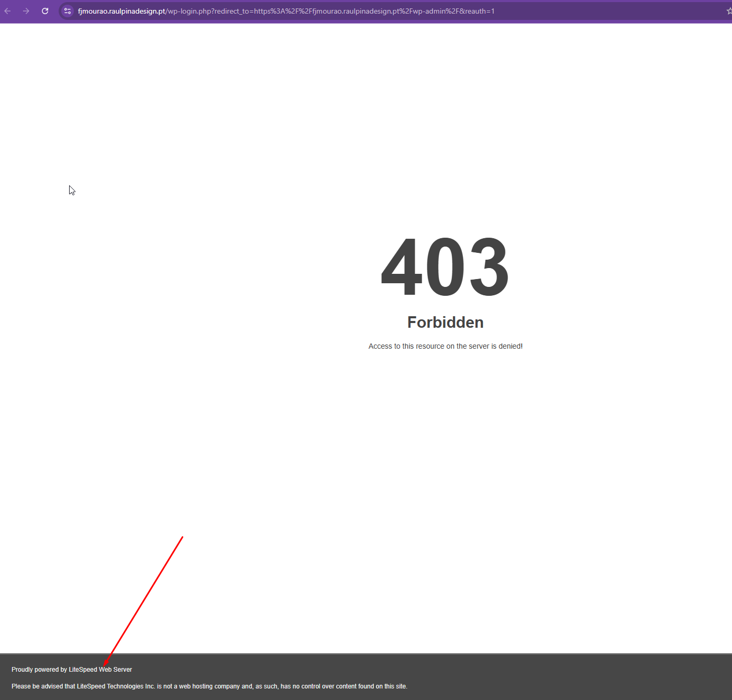The image size is (732, 700).
Task: Click the 'Access to this resource' message
Action: 446,346
